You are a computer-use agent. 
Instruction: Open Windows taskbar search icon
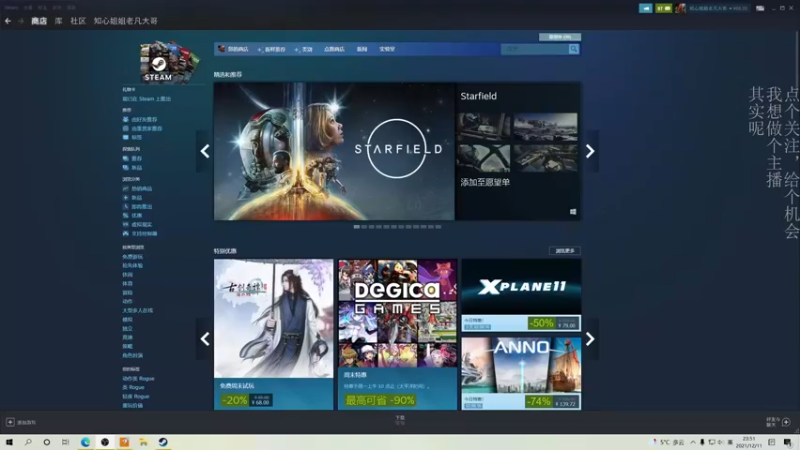coord(28,442)
